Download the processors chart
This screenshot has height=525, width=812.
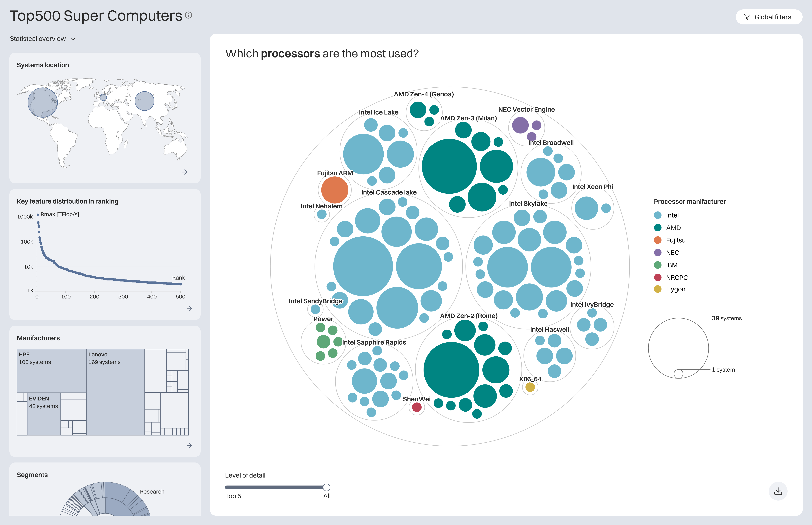click(778, 491)
